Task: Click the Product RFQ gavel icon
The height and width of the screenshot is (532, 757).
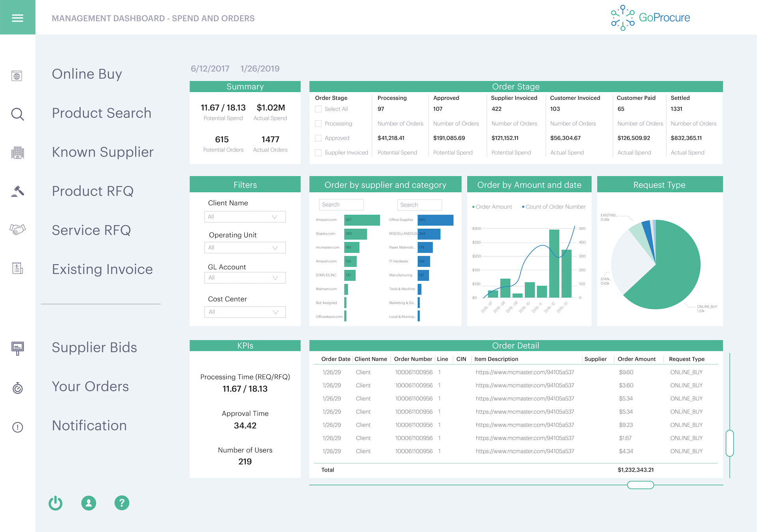Action: click(17, 191)
